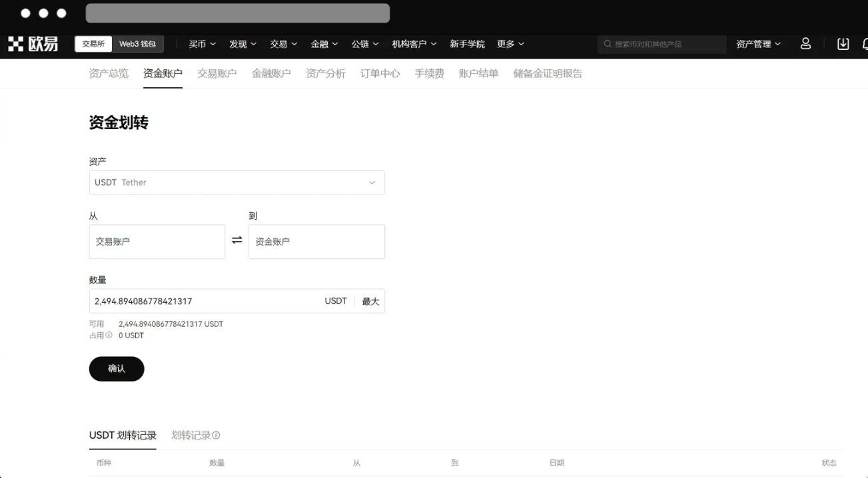The image size is (868, 478).
Task: Switch to 交易所 mode
Action: 93,44
